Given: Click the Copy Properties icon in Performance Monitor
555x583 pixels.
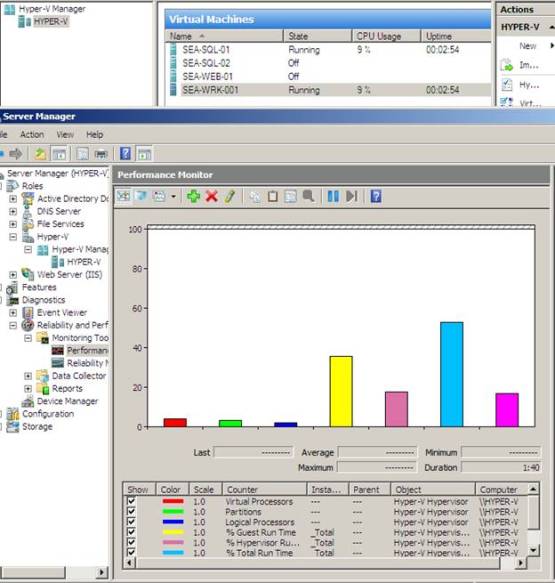Looking at the screenshot, I should pos(255,196).
